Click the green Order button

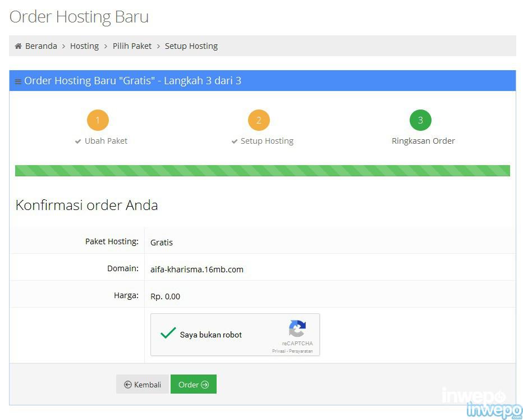(194, 384)
